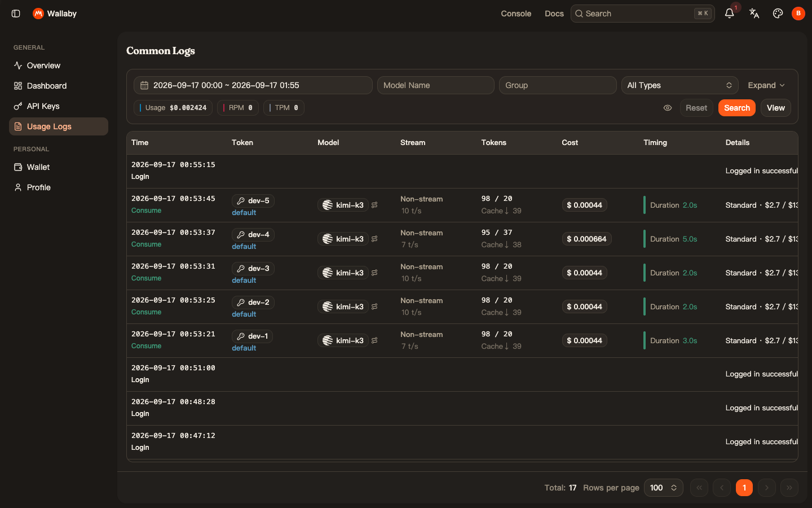Screen dimensions: 812x508
Task: Go to previous page arrow
Action: (722, 488)
